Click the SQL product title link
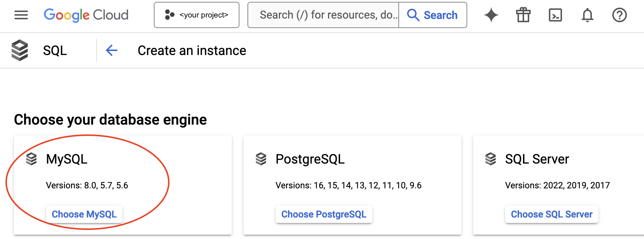Viewport: 644px width, 239px height. tap(55, 50)
